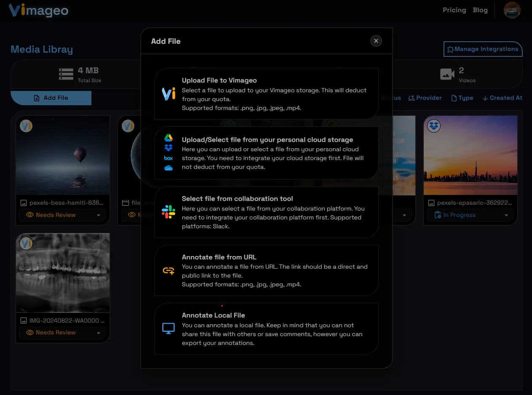Viewport: 532px width, 395px height.
Task: Open the user profile avatar
Action: coord(512,10)
